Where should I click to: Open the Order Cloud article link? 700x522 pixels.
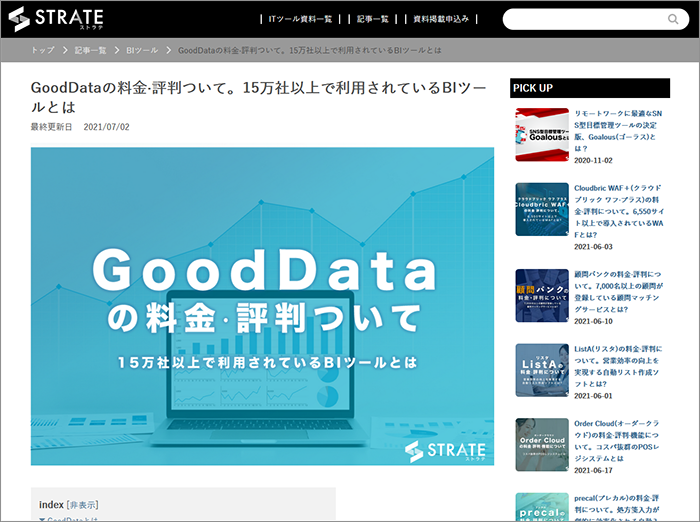click(617, 441)
